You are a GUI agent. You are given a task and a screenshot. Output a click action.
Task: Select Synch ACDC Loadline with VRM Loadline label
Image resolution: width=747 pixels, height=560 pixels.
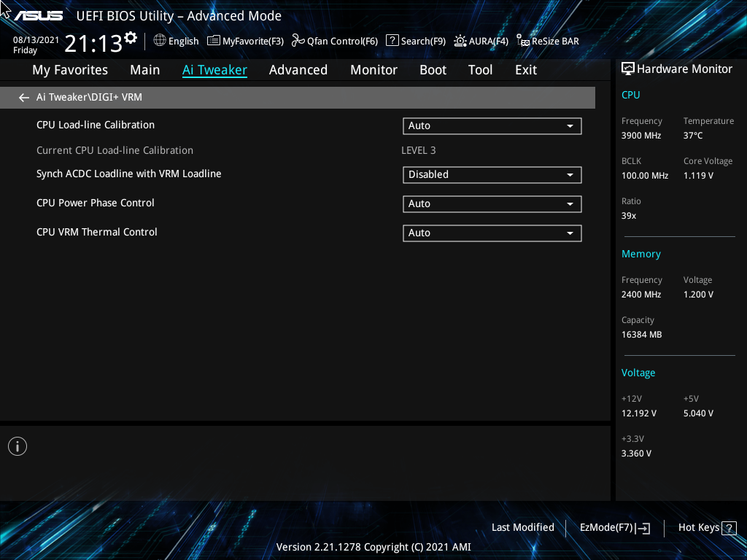[x=128, y=174]
